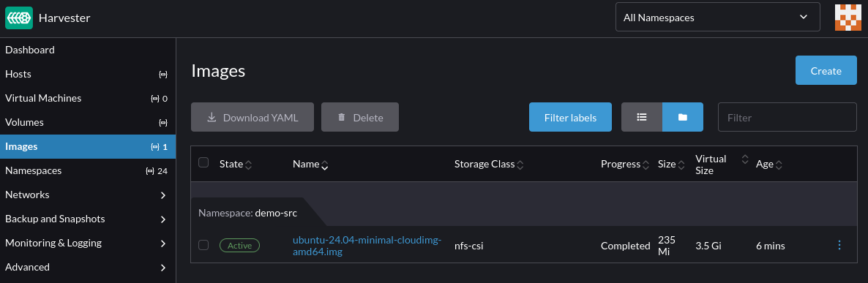Sort by Age column arrows

[779, 165]
